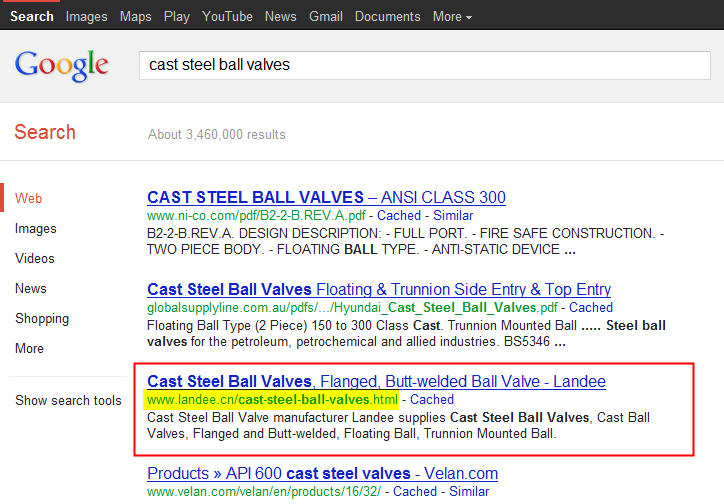Open 'Floating & Trunnion Side Entry' result

tap(379, 289)
